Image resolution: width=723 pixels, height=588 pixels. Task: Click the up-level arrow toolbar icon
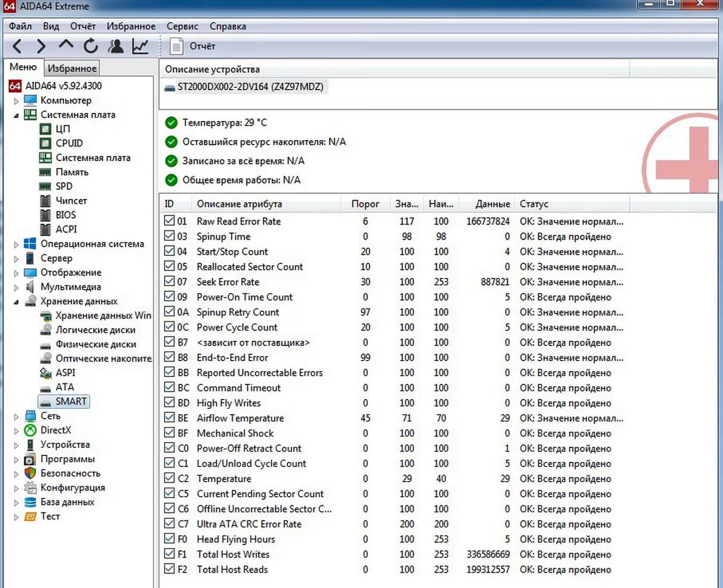(x=66, y=45)
